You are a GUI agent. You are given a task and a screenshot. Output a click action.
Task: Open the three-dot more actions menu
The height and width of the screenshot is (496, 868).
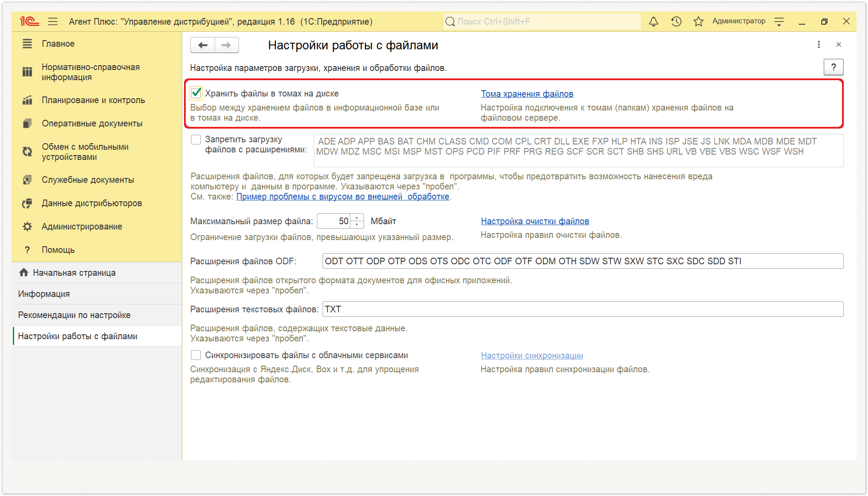819,44
